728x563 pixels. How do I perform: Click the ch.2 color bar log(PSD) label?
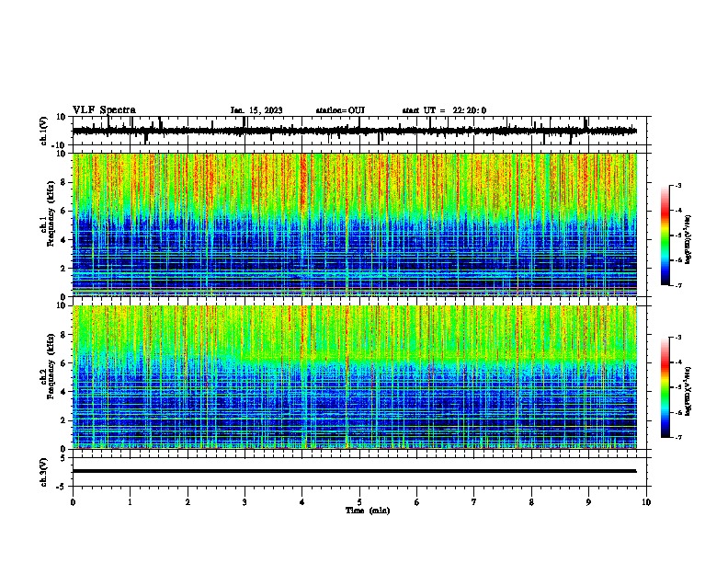[688, 392]
